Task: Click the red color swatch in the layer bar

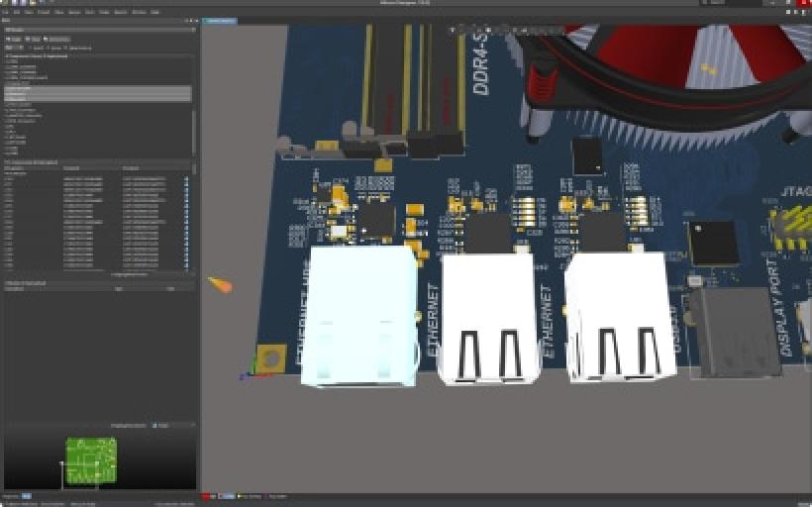Action: point(206,496)
